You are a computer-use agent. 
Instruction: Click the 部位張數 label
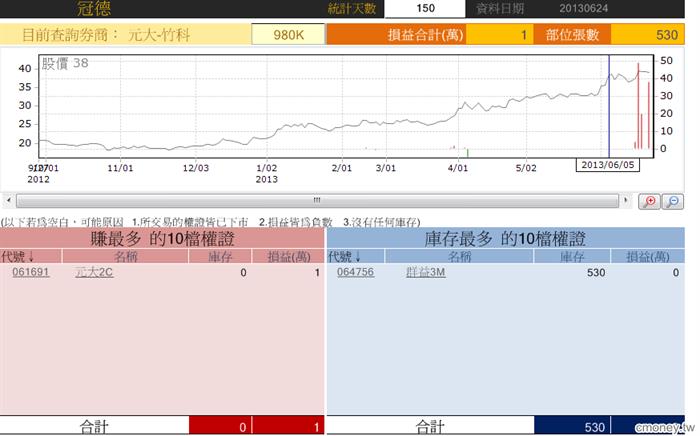[x=572, y=35]
